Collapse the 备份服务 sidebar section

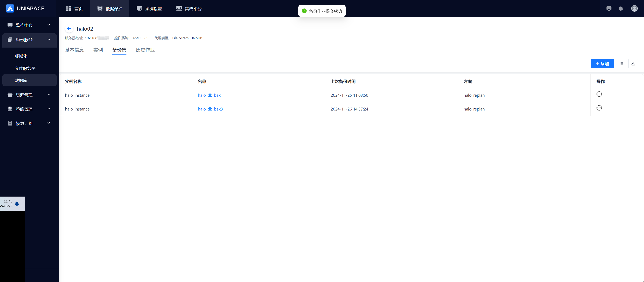(29, 40)
